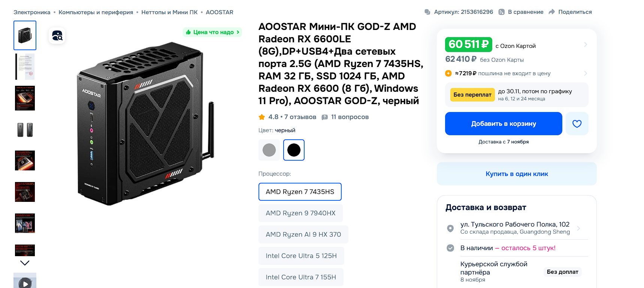Click the visual search icon on product image
644x288 pixels.
click(57, 36)
